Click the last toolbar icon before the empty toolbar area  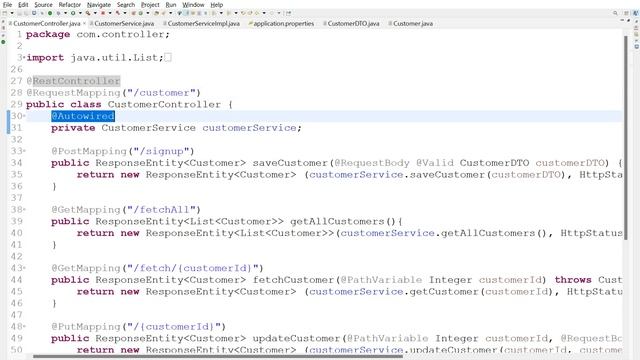[288, 13]
